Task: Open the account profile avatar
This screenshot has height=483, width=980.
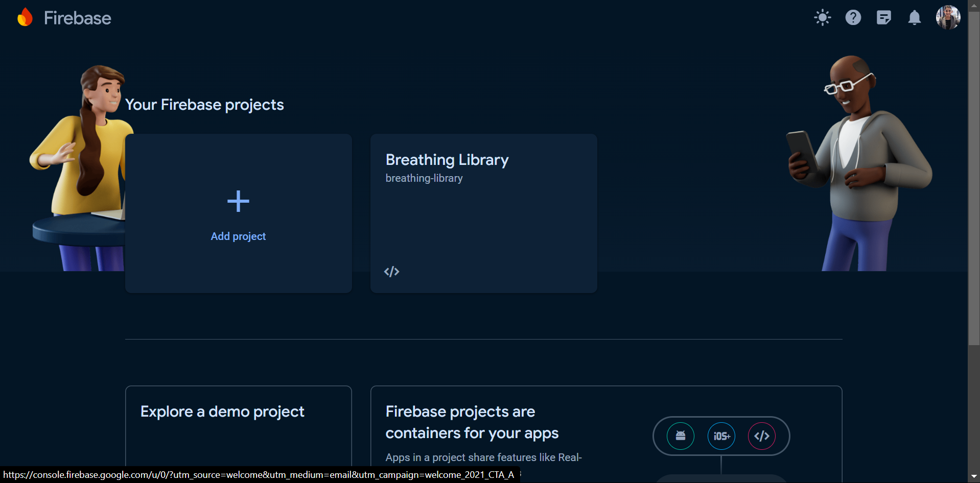Action: [x=948, y=17]
